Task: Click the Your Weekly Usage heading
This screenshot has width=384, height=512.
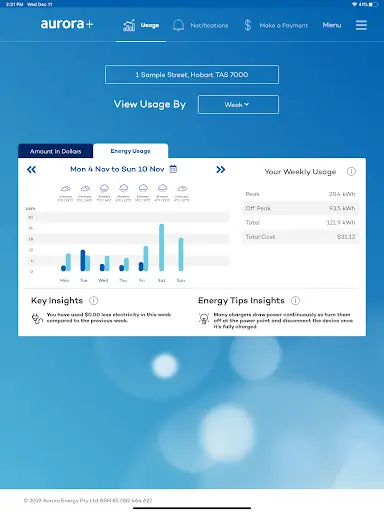Action: (x=300, y=172)
